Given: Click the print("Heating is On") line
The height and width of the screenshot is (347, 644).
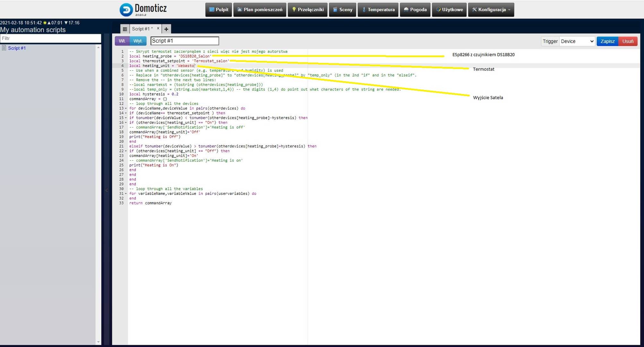Looking at the screenshot, I should pos(154,165).
